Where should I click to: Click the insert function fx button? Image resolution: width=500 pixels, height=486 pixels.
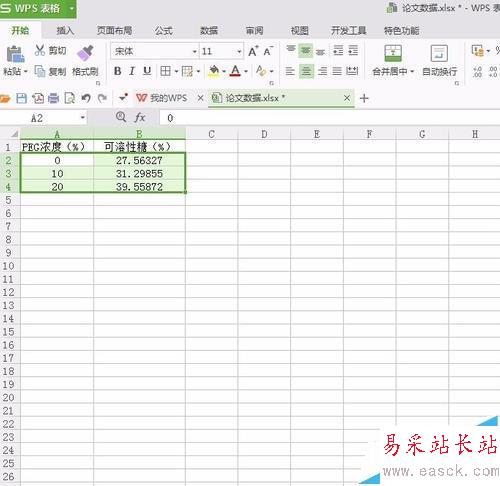click(140, 118)
